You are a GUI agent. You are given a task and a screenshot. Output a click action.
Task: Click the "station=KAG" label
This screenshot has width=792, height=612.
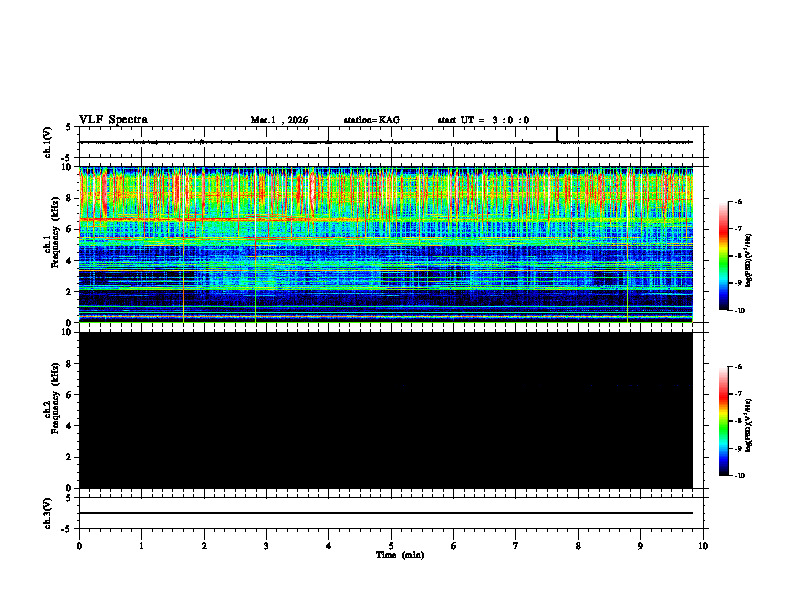click(x=372, y=120)
